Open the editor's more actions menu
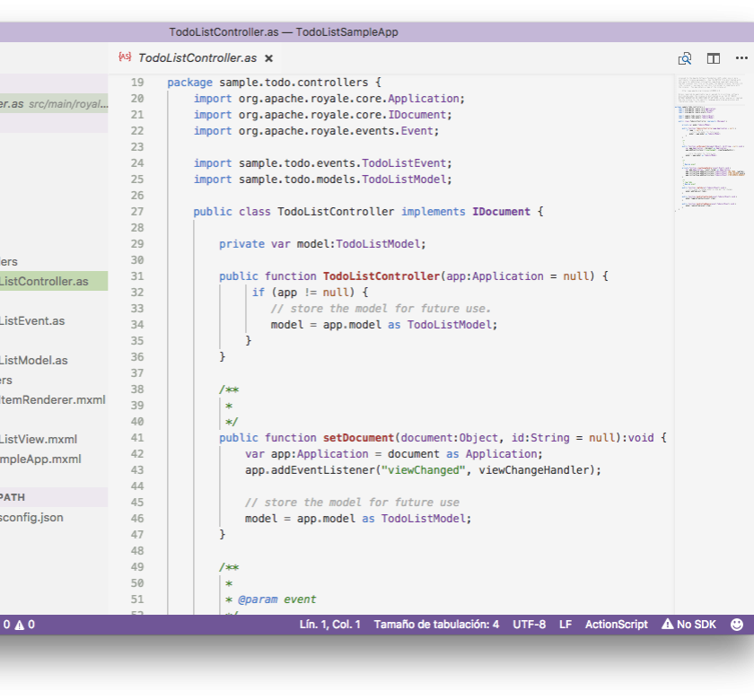The height and width of the screenshot is (700, 754). (x=741, y=58)
